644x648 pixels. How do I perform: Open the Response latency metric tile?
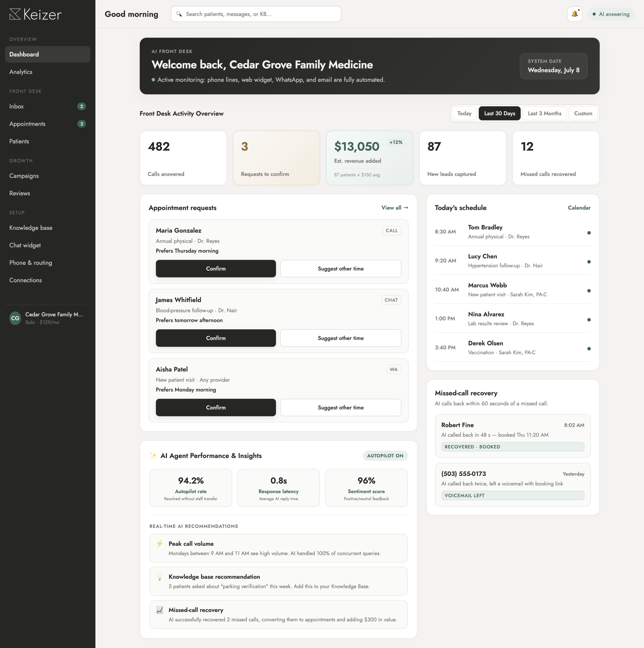[279, 488]
